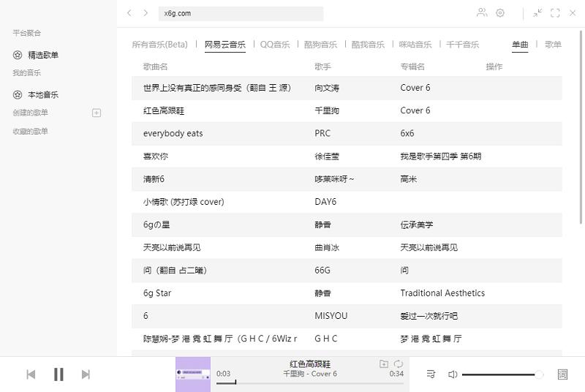Seek on the song progress bar
The height and width of the screenshot is (392, 585).
(309, 382)
